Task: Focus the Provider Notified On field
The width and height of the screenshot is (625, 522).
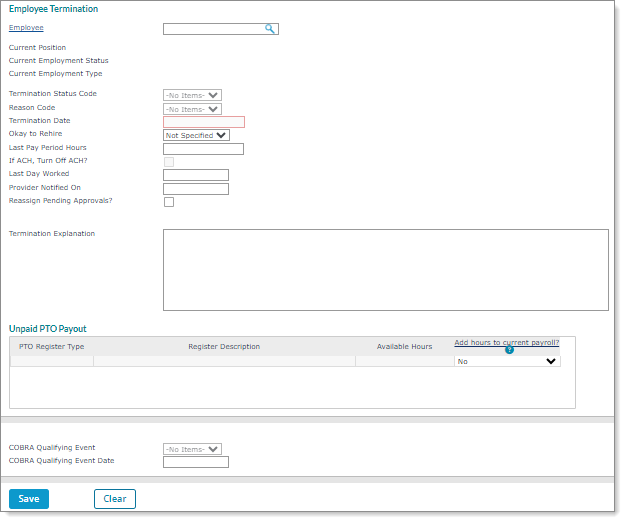Action: [196, 189]
